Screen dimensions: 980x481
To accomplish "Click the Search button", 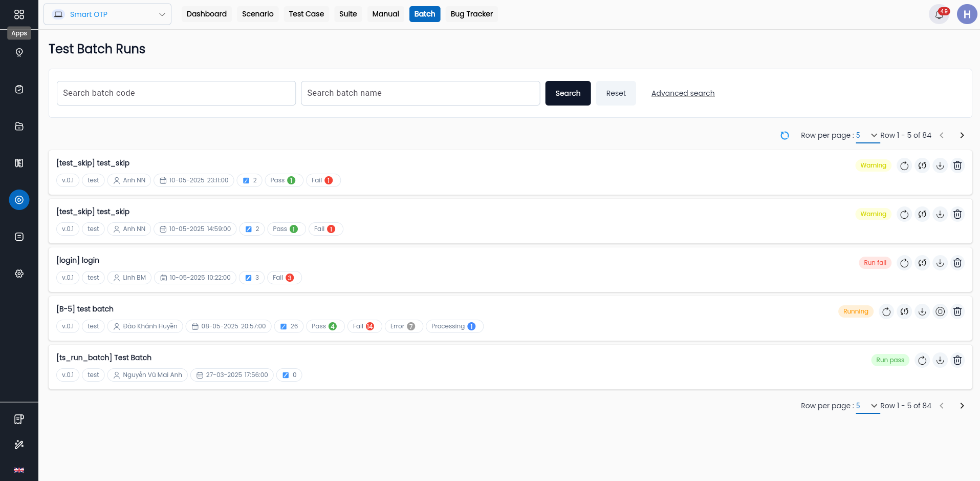I will click(568, 93).
